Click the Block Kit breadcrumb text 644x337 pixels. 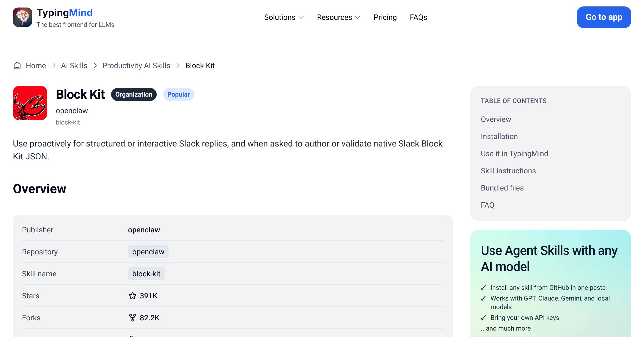tap(200, 65)
